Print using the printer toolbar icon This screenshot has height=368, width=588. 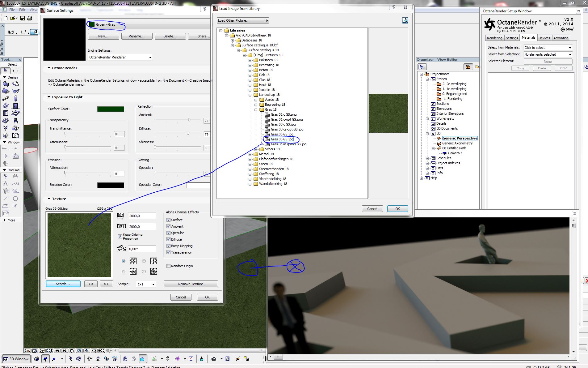[x=30, y=18]
